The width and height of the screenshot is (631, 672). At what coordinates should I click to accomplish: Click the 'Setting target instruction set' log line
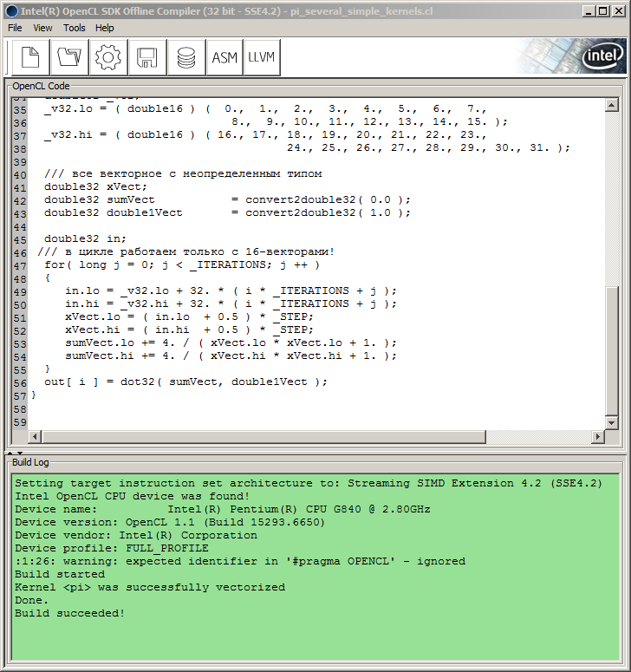pos(309,484)
